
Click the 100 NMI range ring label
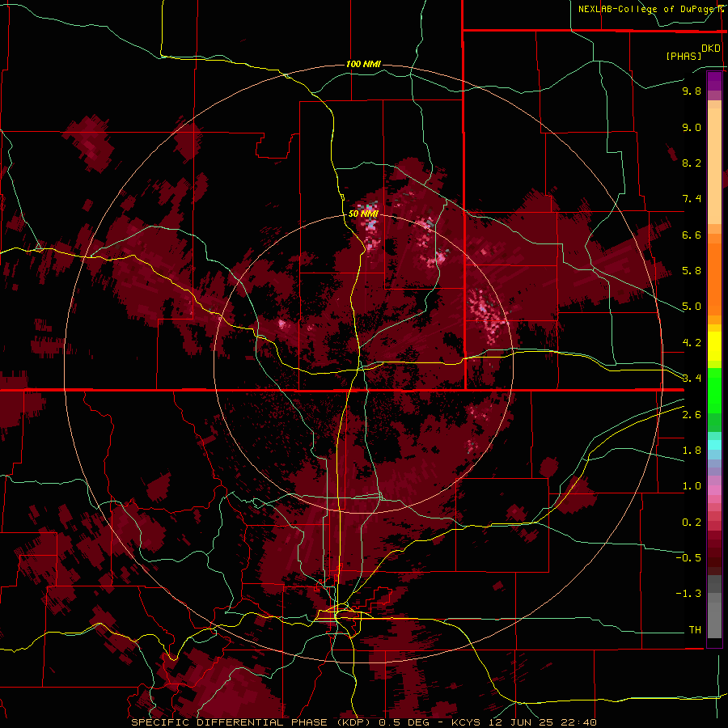(363, 64)
